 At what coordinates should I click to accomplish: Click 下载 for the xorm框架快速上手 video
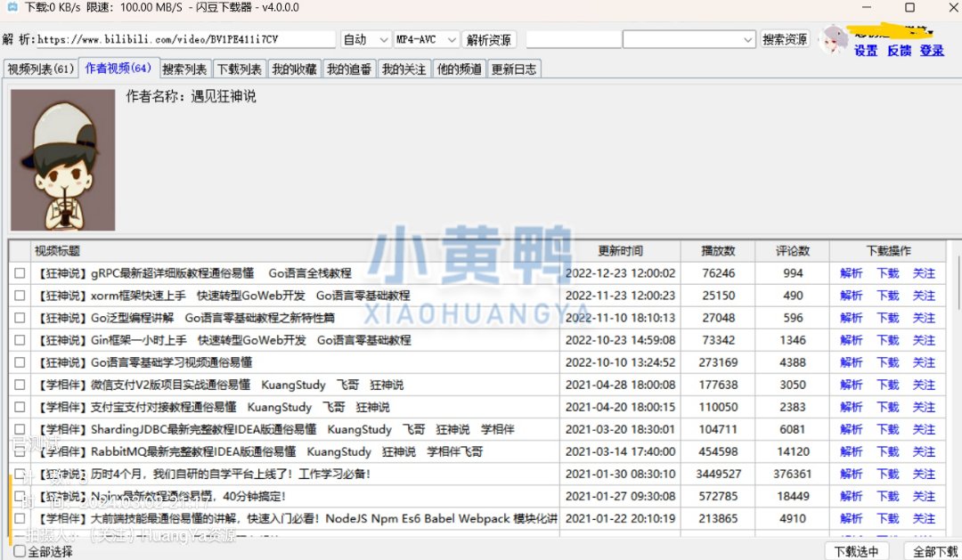pos(888,296)
